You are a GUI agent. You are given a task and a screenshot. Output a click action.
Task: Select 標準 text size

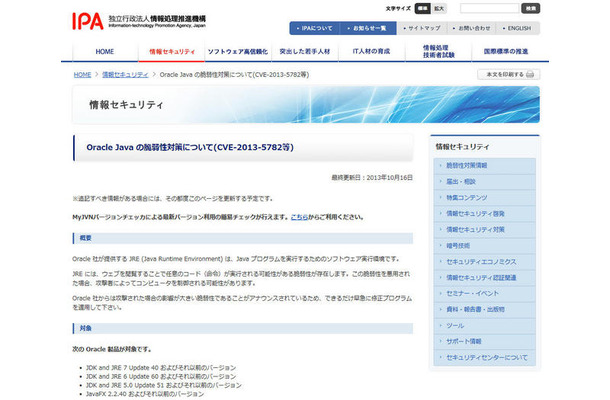422,8
